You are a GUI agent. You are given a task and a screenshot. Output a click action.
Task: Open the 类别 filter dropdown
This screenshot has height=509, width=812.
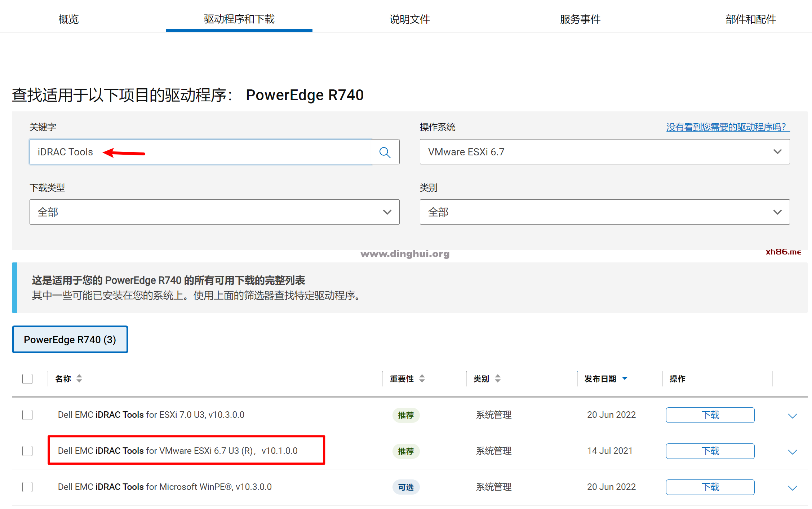(x=605, y=212)
